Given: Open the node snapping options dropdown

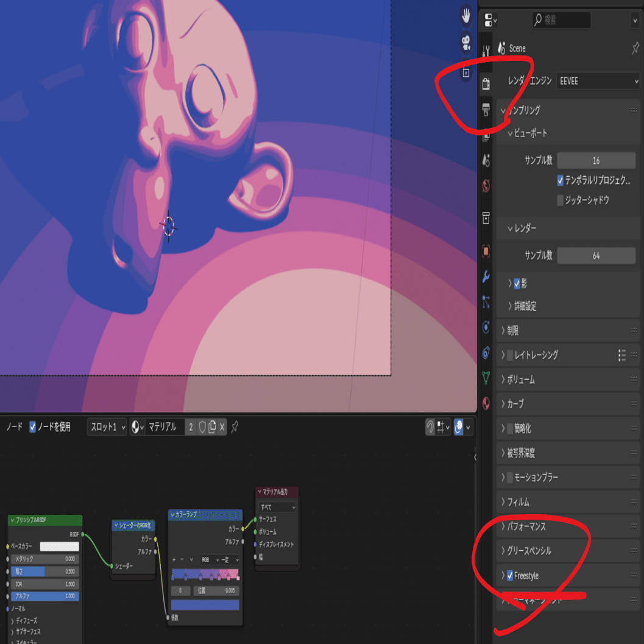Looking at the screenshot, I should coord(443,427).
